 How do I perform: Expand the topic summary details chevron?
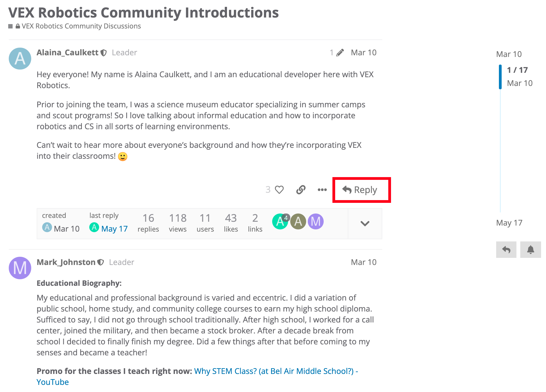click(365, 224)
